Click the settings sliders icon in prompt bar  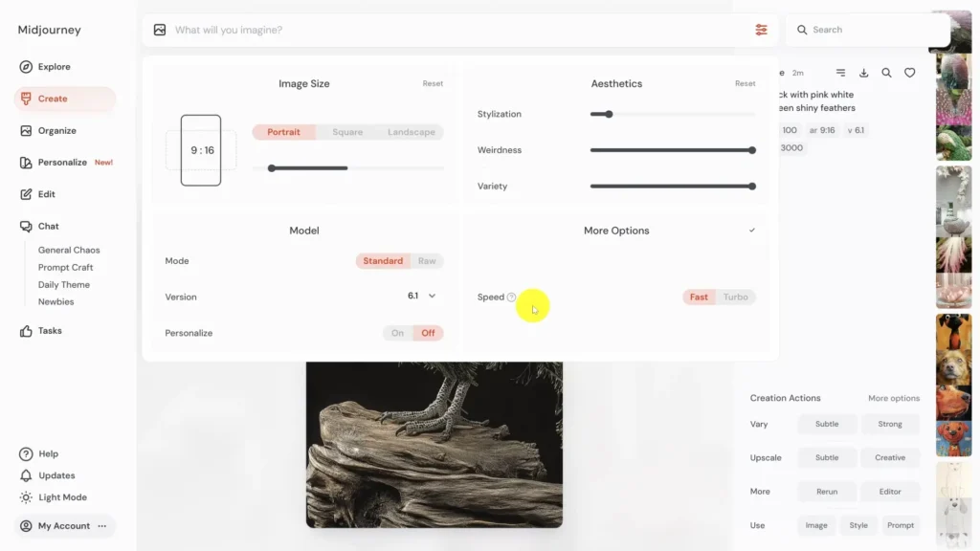(x=761, y=30)
